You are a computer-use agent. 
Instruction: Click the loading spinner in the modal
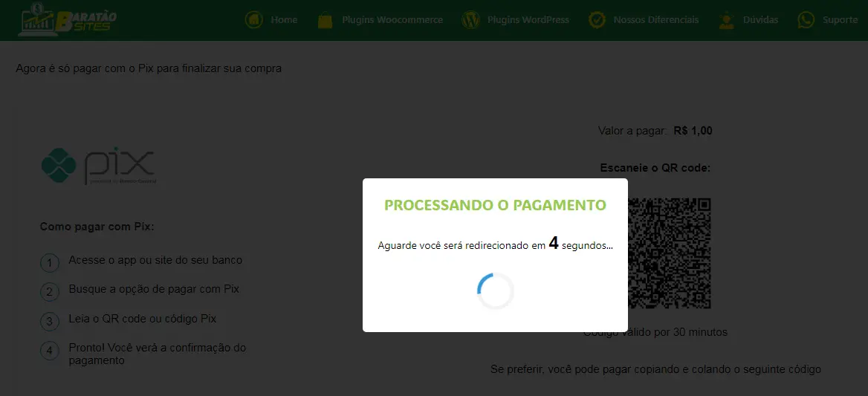point(495,291)
